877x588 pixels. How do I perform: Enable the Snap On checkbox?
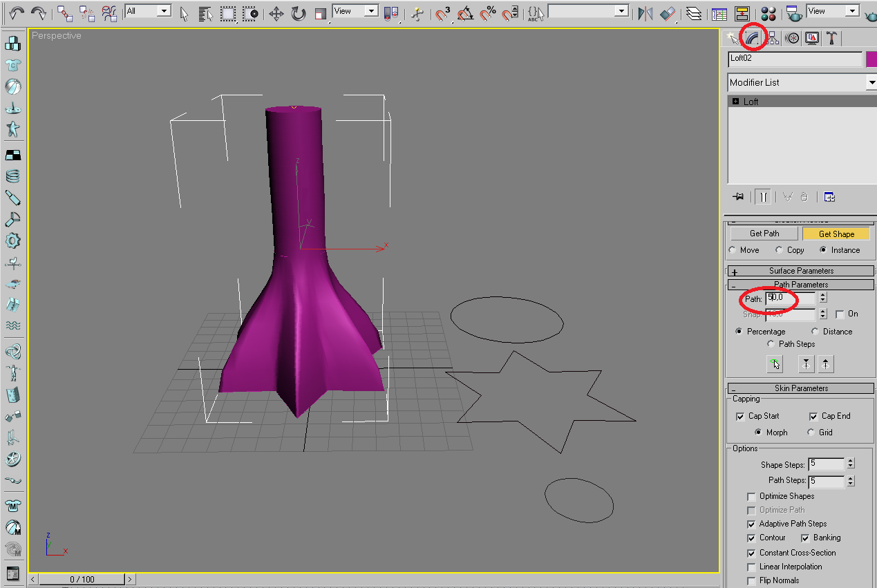coord(840,314)
